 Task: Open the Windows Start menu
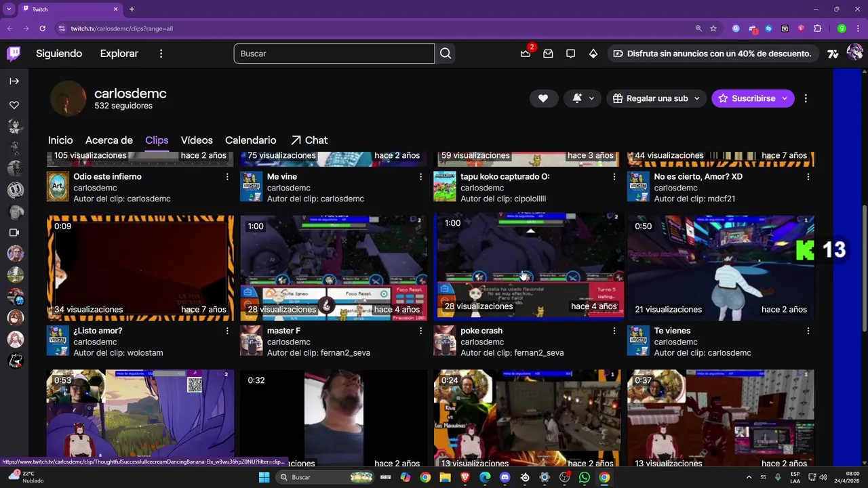[x=264, y=477]
